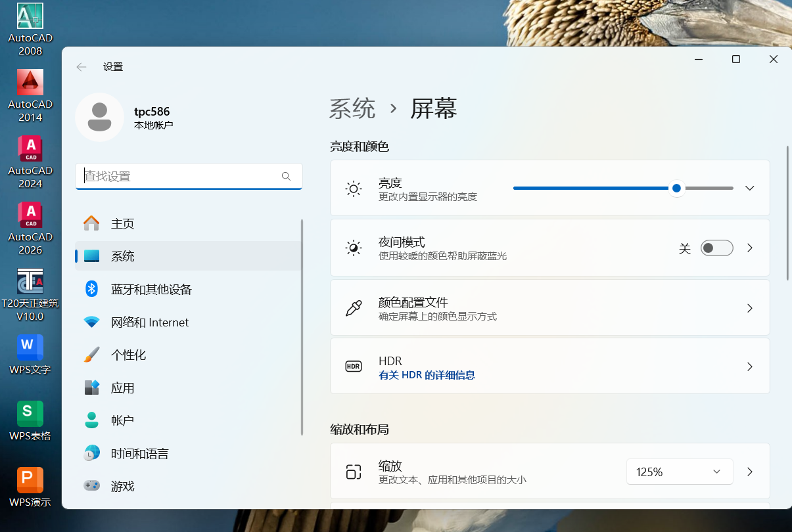This screenshot has width=792, height=532.
Task: Open AutoCAD 2008 desktop shortcut
Action: coord(30,30)
